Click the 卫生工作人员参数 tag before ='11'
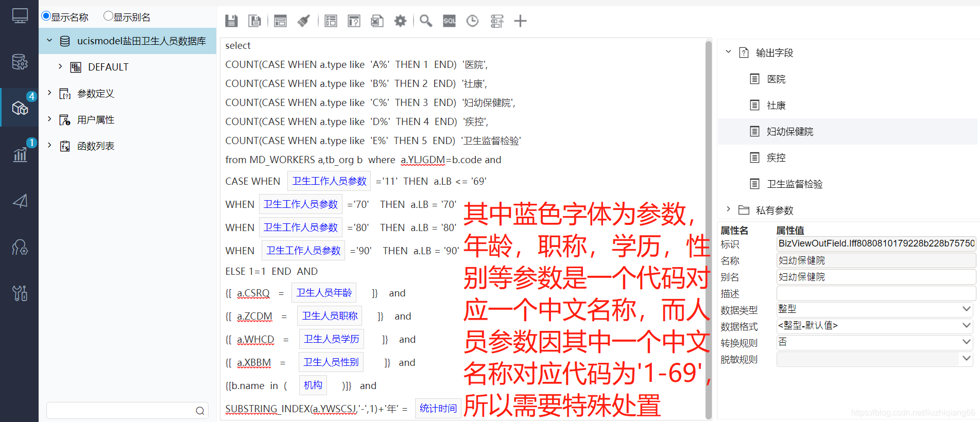The image size is (980, 422). tap(330, 181)
